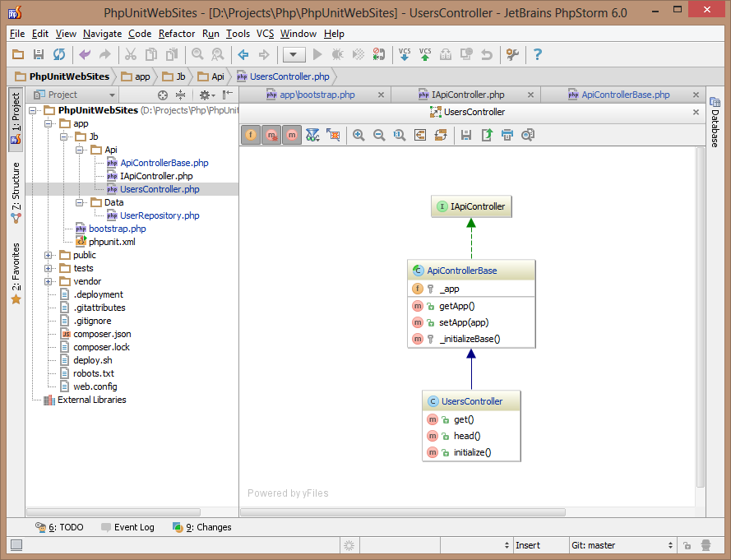Image resolution: width=731 pixels, height=560 pixels.
Task: Fit diagram content to the window
Action: click(420, 135)
